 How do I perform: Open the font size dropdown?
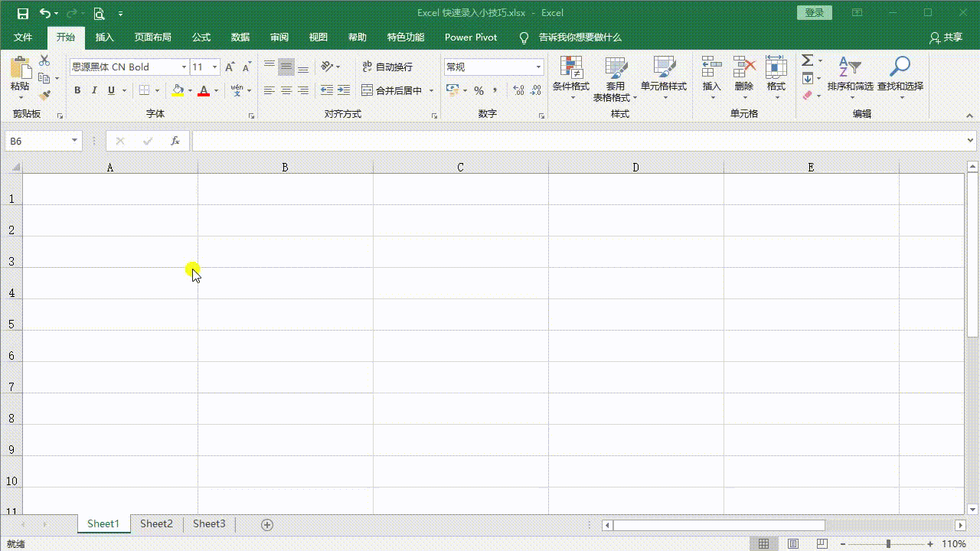coord(215,67)
